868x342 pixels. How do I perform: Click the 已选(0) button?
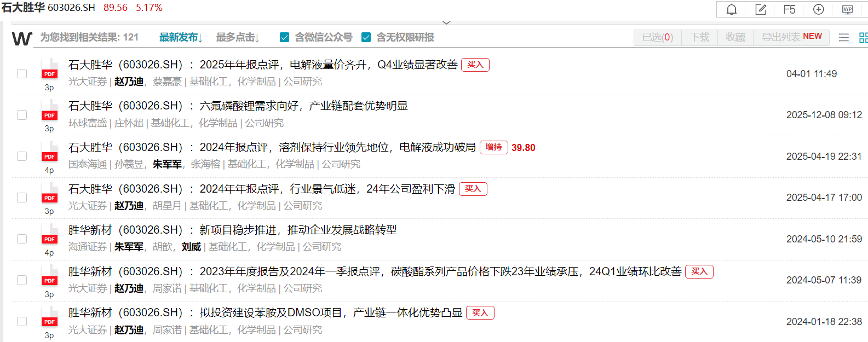(658, 37)
